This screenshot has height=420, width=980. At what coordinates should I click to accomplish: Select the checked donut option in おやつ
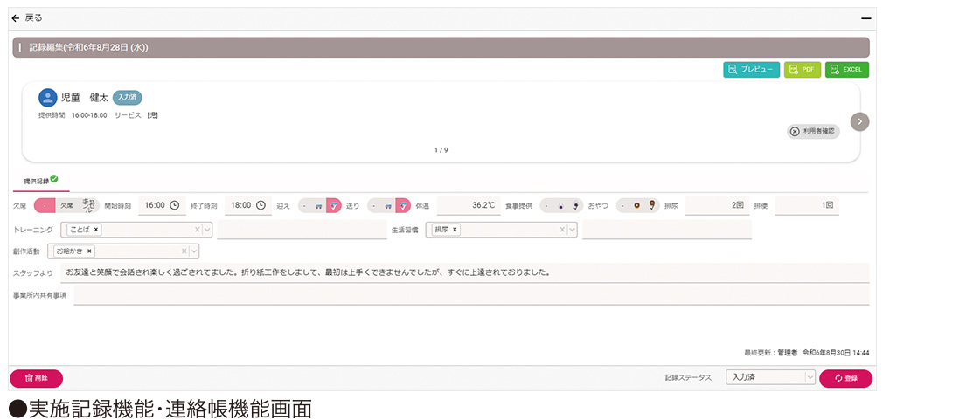pos(652,205)
